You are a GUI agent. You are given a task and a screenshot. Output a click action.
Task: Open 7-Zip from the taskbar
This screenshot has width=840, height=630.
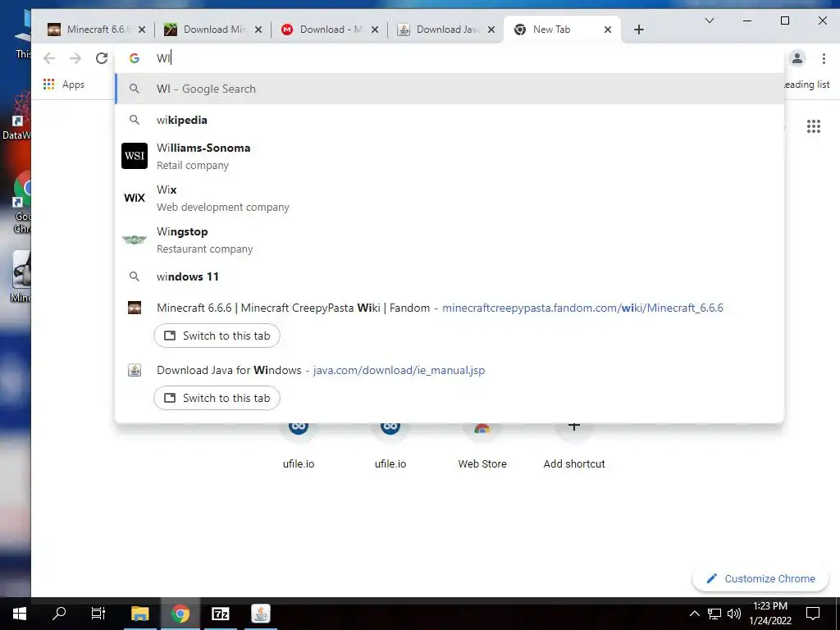click(x=220, y=614)
